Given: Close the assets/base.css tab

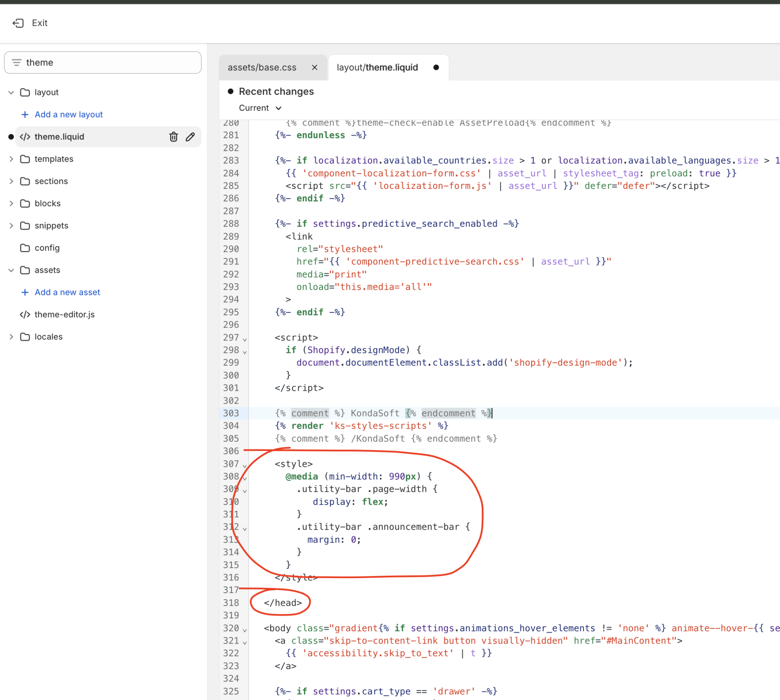Looking at the screenshot, I should tap(314, 67).
